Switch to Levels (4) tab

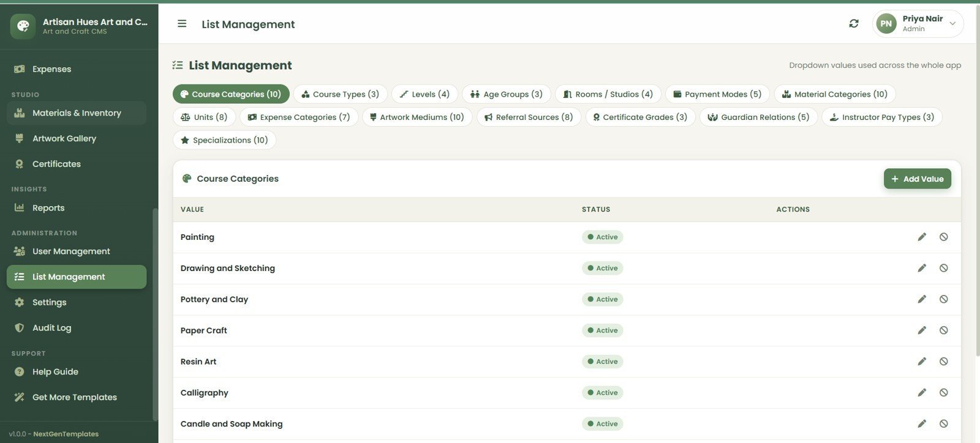coord(424,94)
